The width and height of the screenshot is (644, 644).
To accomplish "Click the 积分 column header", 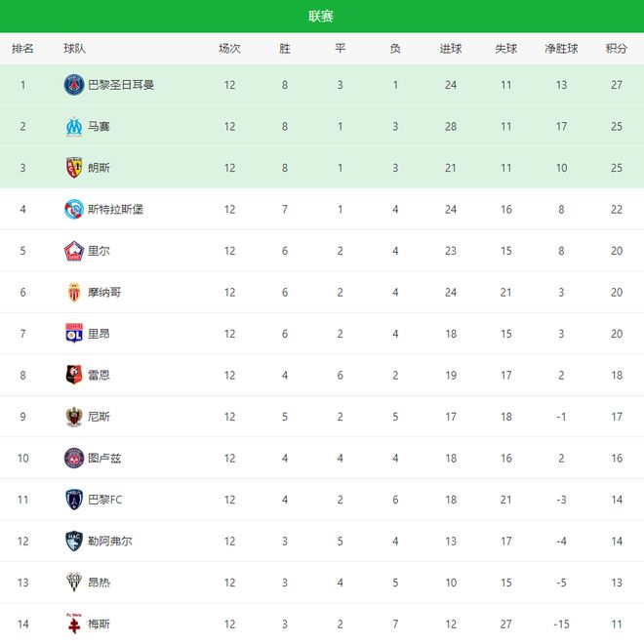I will coord(616,49).
